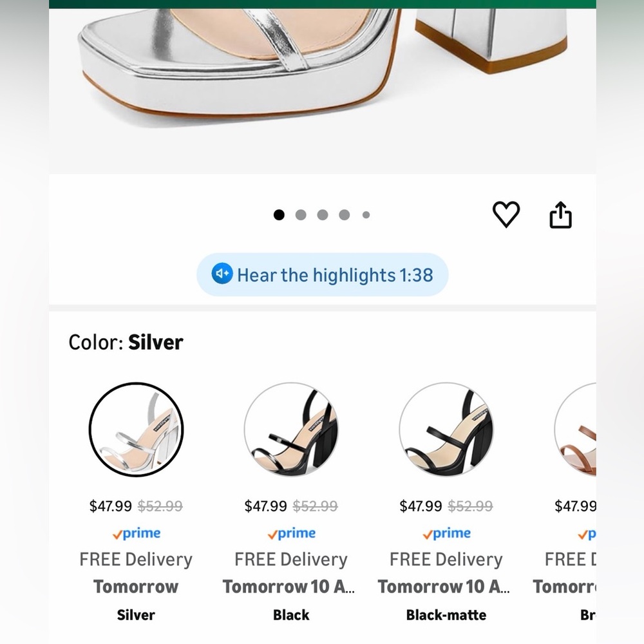Tap the prime badge under Black
The height and width of the screenshot is (644, 644).
coord(292,533)
